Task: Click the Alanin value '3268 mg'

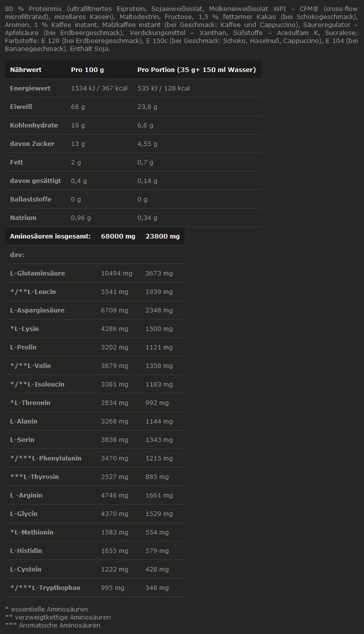Action: tap(115, 421)
